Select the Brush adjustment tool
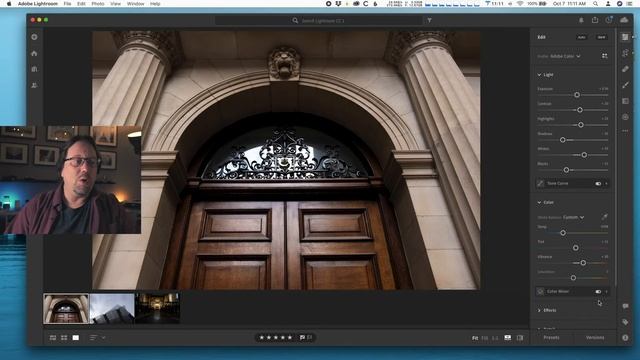The width and height of the screenshot is (640, 360). pos(625,85)
